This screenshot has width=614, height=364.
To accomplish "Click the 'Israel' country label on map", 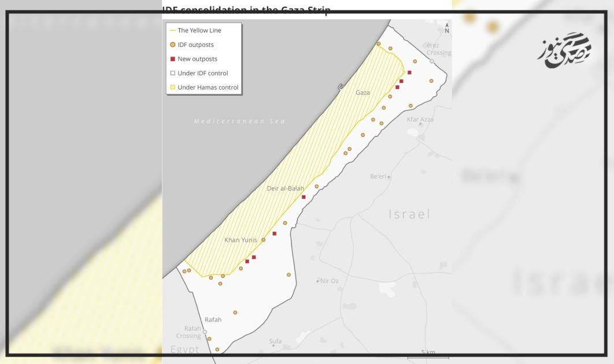I will tap(409, 214).
